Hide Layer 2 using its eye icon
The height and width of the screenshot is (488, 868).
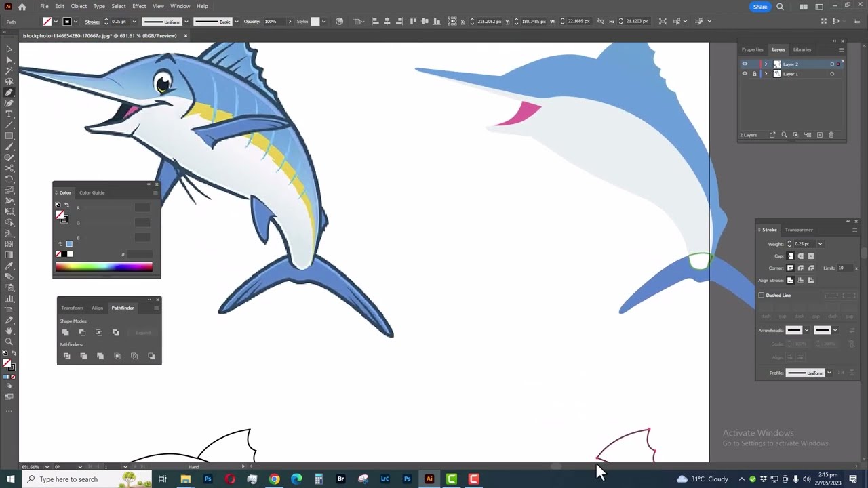click(745, 64)
